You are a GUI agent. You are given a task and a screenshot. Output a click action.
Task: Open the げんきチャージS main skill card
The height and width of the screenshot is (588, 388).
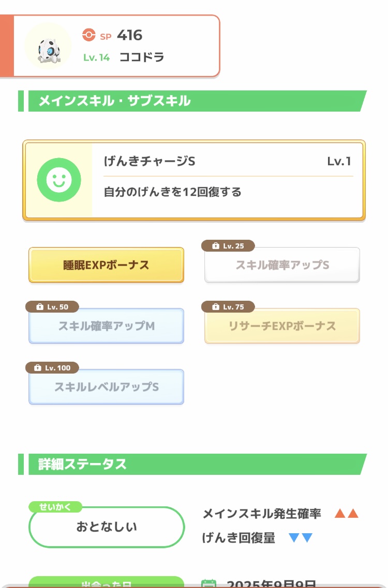point(194,180)
